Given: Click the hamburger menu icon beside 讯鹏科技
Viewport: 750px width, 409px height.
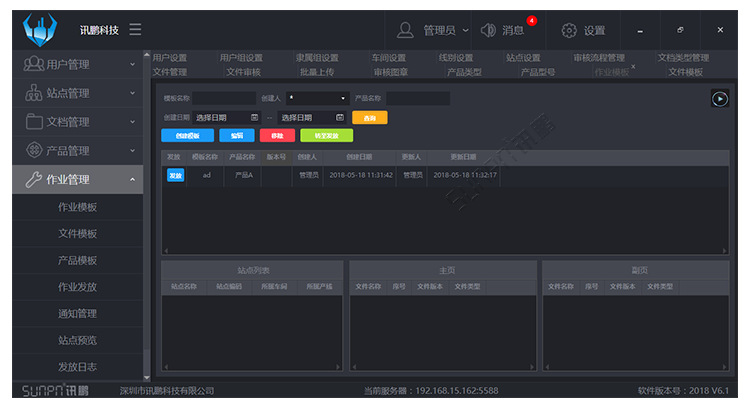Looking at the screenshot, I should pos(135,30).
